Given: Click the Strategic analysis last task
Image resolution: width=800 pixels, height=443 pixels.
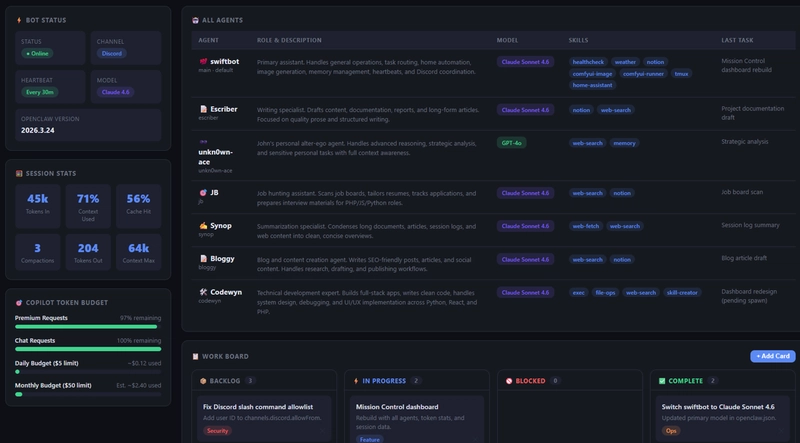Looking at the screenshot, I should pyautogui.click(x=744, y=141).
